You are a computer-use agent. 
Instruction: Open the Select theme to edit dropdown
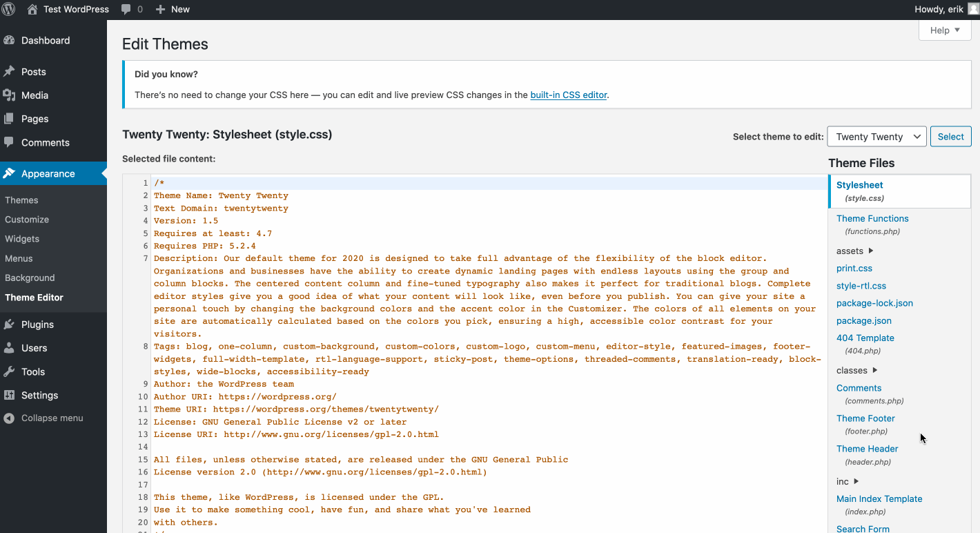click(x=876, y=137)
